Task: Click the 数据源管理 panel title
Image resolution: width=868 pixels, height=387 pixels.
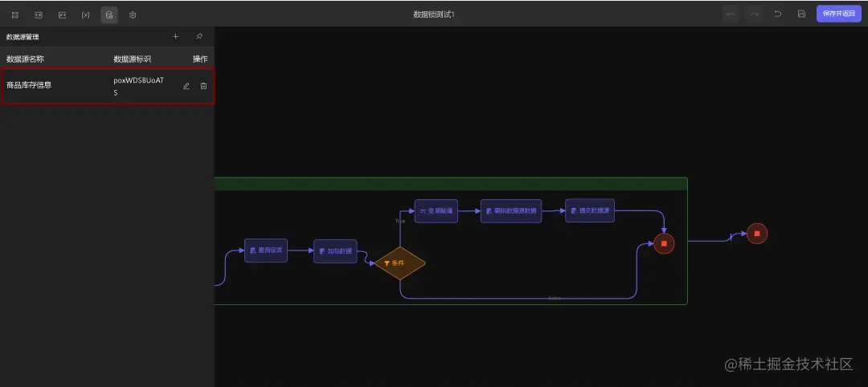Action: (23, 37)
